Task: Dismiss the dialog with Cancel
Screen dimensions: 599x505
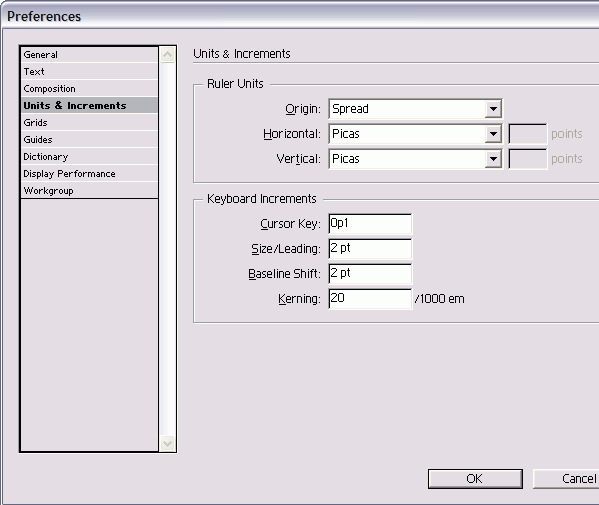Action: point(566,479)
